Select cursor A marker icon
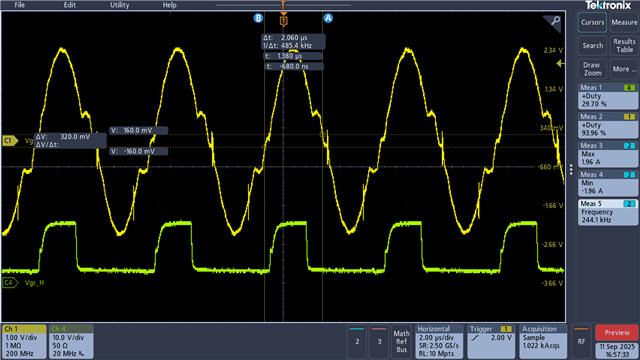 point(328,18)
